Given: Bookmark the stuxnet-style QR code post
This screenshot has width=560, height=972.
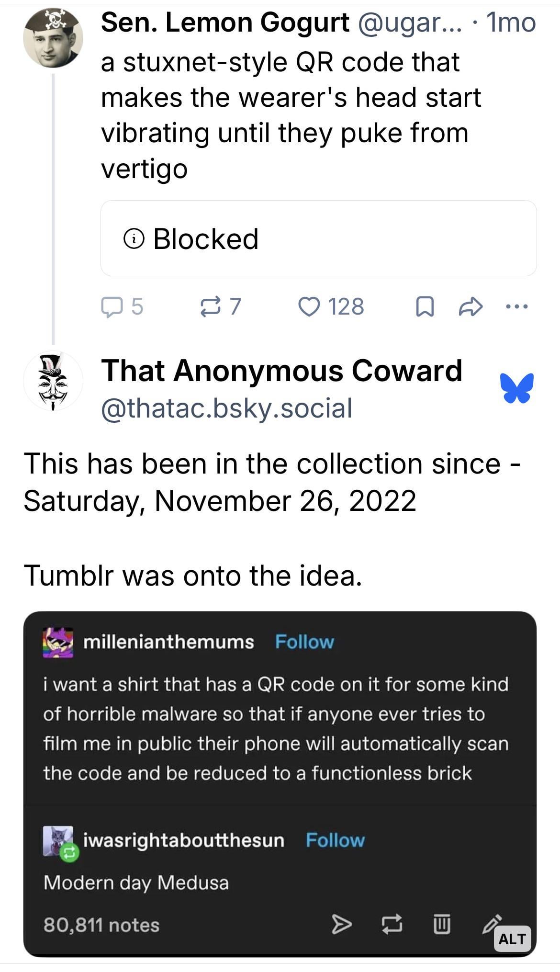Looking at the screenshot, I should pos(425,307).
